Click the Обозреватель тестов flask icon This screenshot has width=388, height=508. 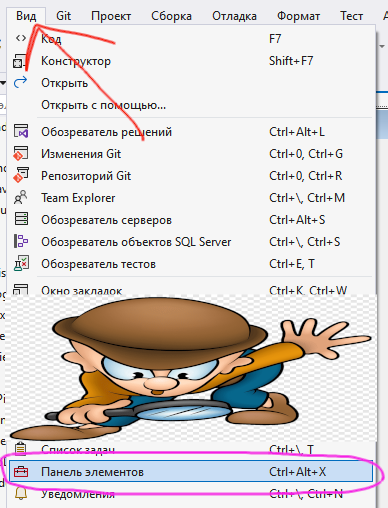21,263
